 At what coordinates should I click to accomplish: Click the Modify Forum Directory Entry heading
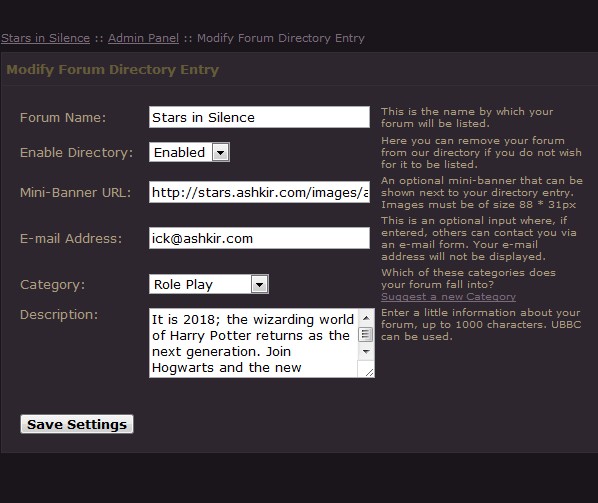(113, 70)
